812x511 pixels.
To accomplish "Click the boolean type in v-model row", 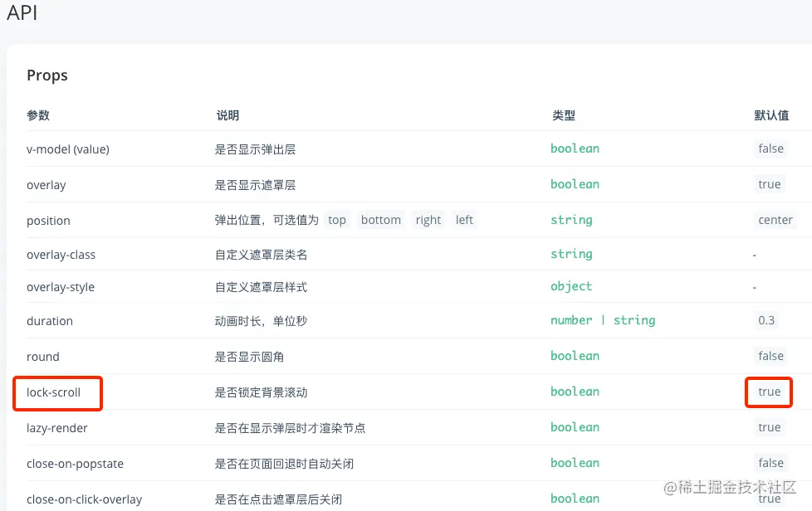I will (x=575, y=149).
